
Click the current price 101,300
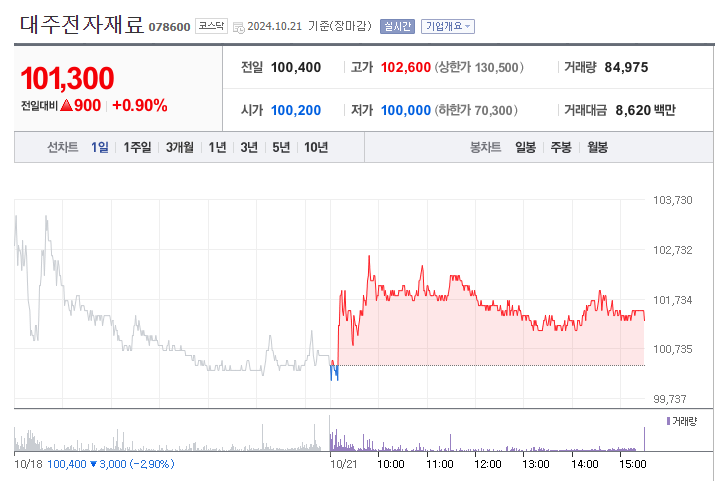(67, 78)
